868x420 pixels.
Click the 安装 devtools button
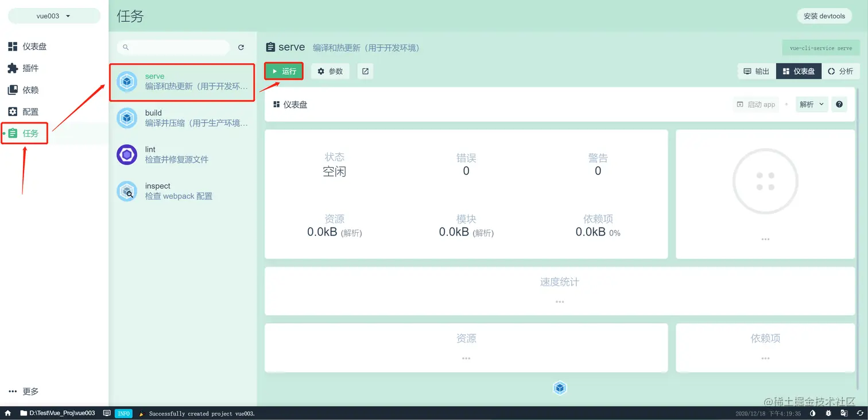(824, 16)
